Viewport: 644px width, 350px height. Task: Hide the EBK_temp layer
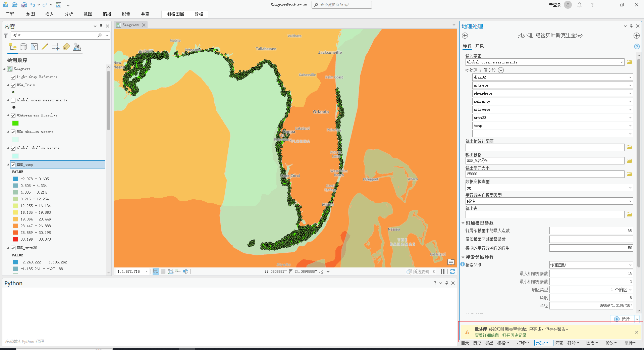(x=13, y=164)
